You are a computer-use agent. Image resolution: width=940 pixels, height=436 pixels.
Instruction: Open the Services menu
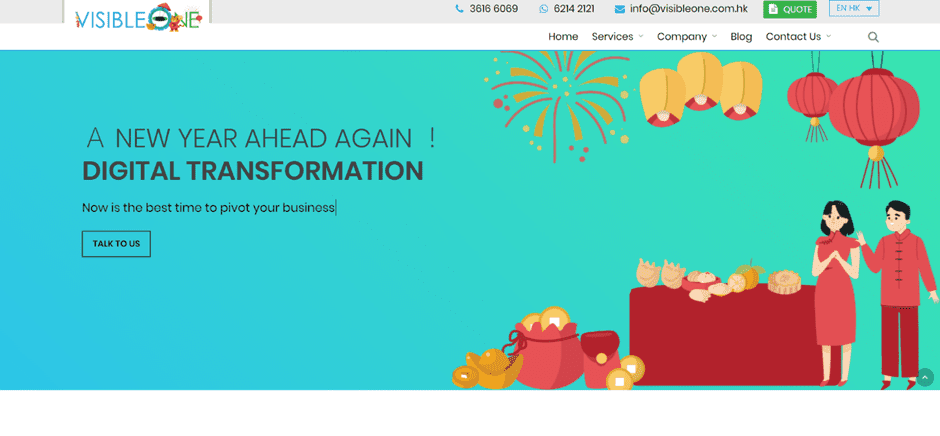pos(612,37)
